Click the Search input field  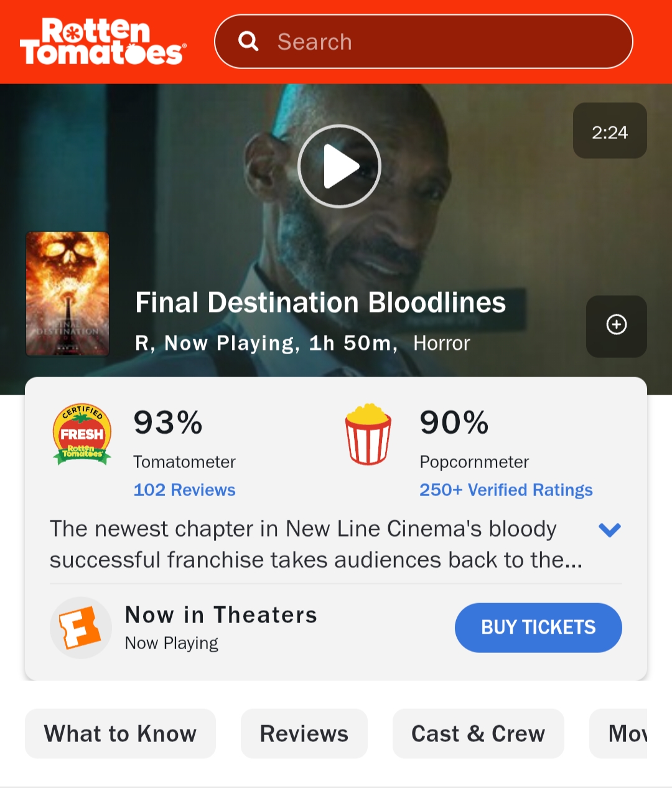424,42
